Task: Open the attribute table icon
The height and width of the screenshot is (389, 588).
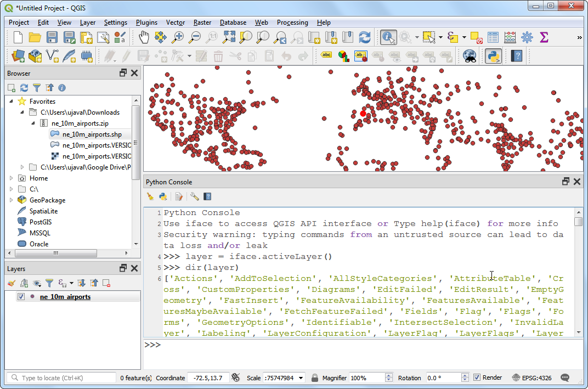Action: [x=493, y=37]
